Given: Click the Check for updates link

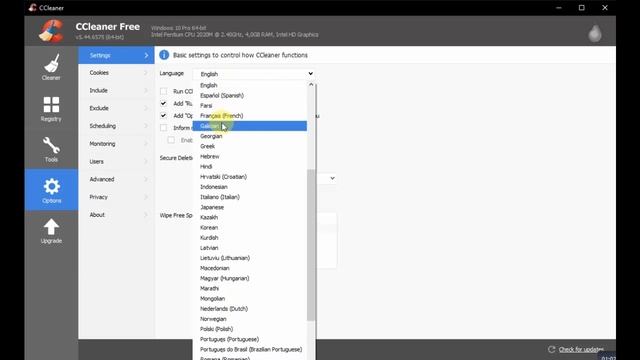Looking at the screenshot, I should point(581,349).
